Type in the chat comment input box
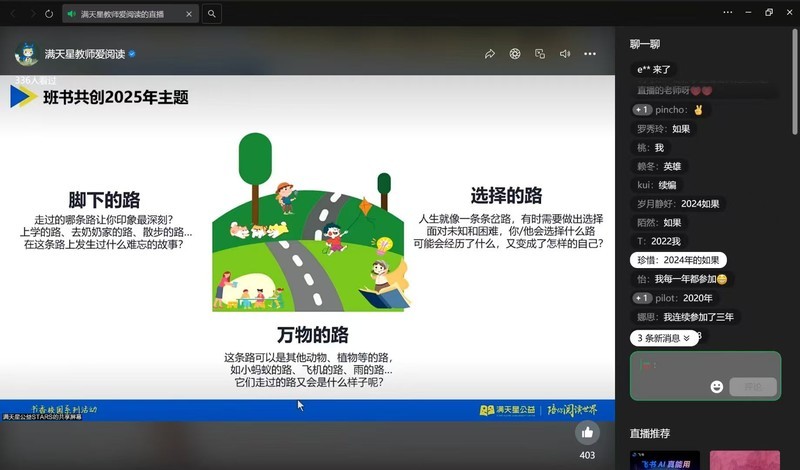This screenshot has height=470, width=800. [668, 370]
